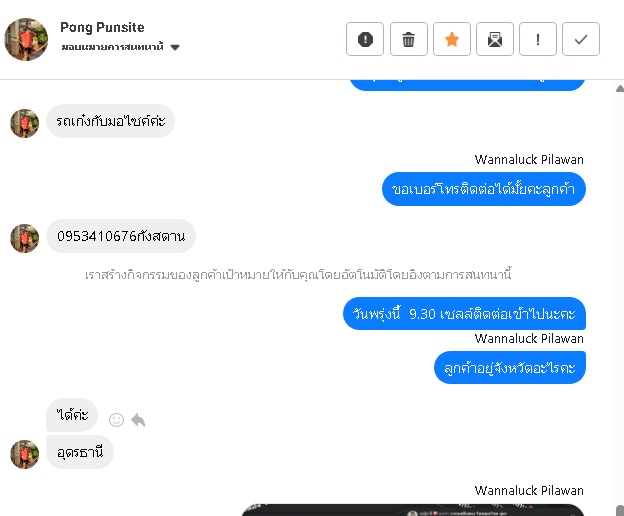Click scrollbar up arrow in chat
The width and height of the screenshot is (624, 516).
pos(620,88)
